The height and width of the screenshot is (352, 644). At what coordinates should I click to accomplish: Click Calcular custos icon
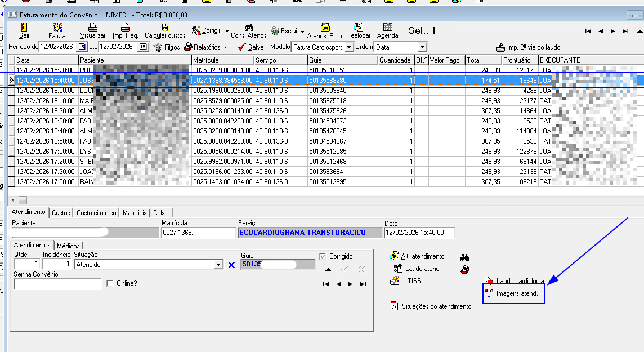[x=165, y=28]
